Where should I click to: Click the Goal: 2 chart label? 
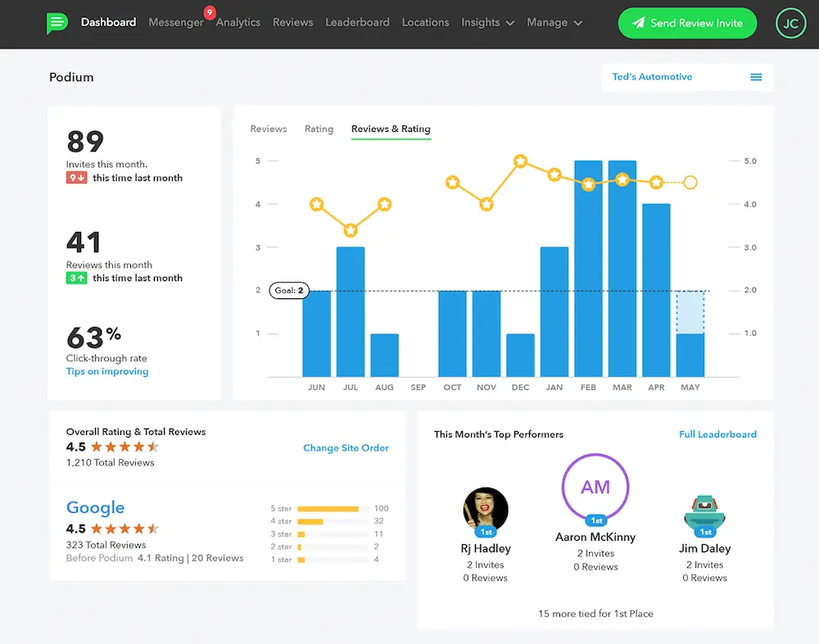(289, 290)
